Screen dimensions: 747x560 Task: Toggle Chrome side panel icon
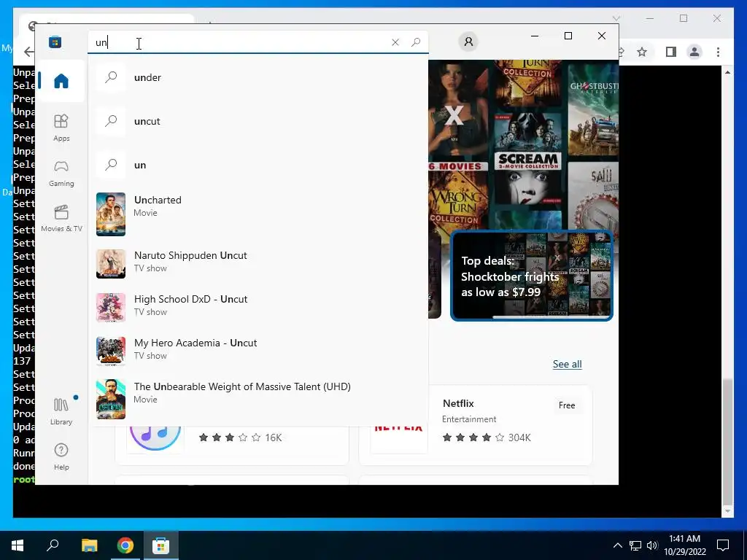671,52
